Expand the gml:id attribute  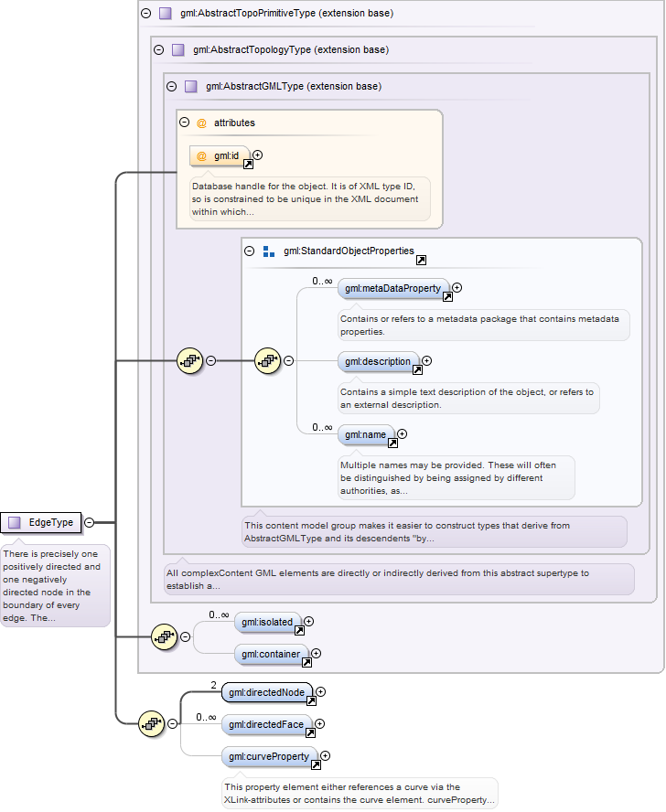pos(258,155)
